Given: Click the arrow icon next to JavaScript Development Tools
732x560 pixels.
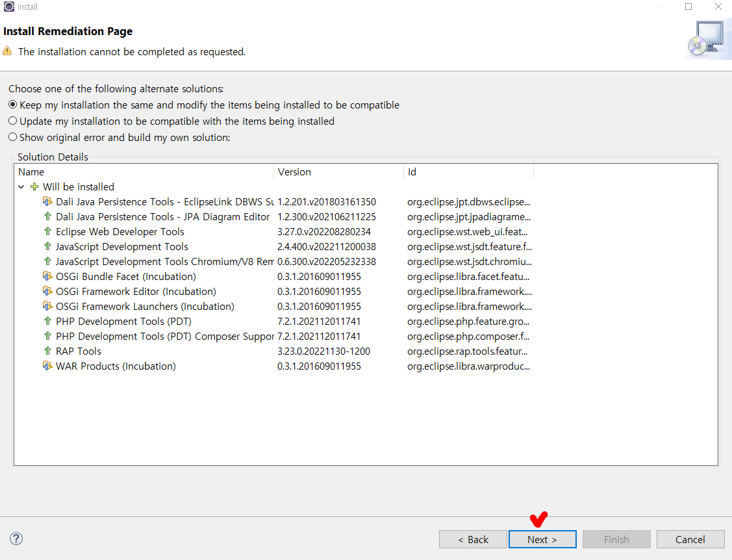Looking at the screenshot, I should click(47, 246).
